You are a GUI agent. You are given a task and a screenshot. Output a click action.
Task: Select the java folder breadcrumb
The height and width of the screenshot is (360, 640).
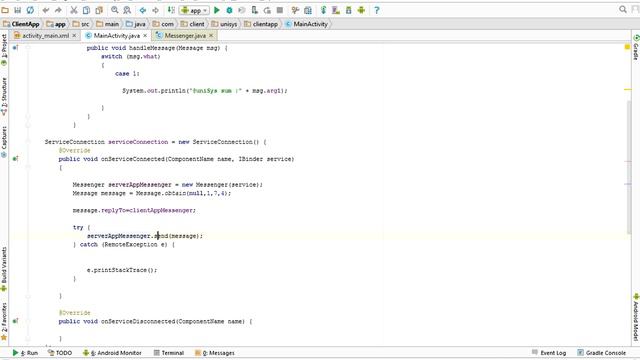pos(136,24)
